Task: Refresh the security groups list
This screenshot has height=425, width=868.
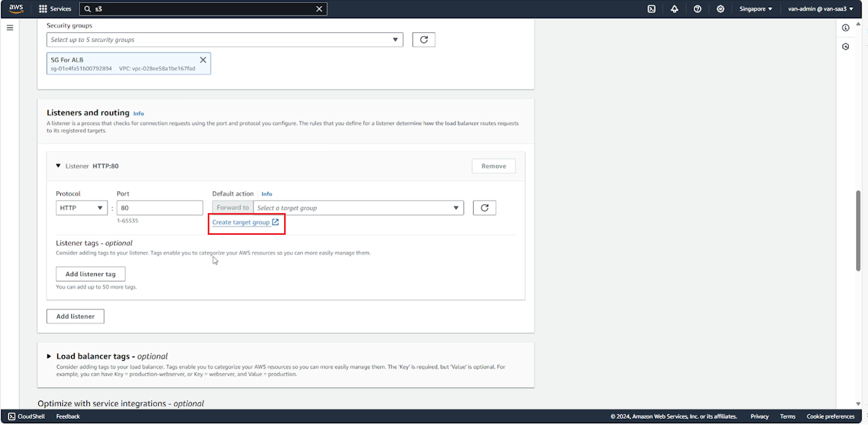Action: (424, 40)
